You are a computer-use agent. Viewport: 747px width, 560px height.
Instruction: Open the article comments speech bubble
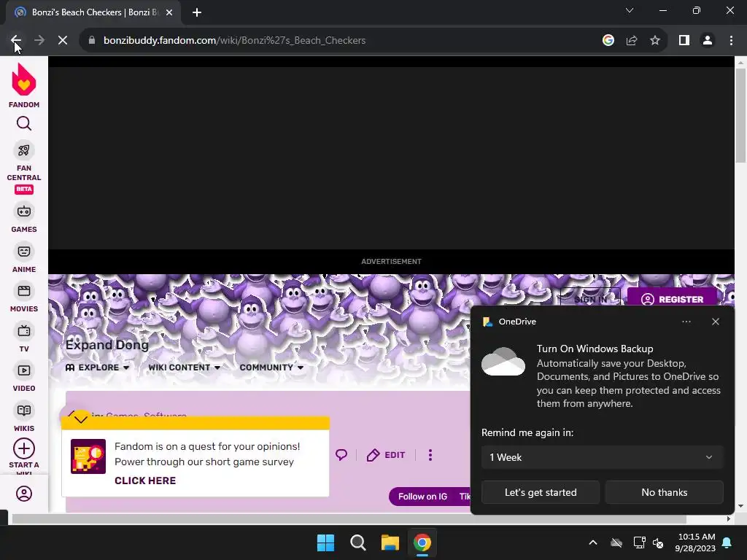point(341,455)
